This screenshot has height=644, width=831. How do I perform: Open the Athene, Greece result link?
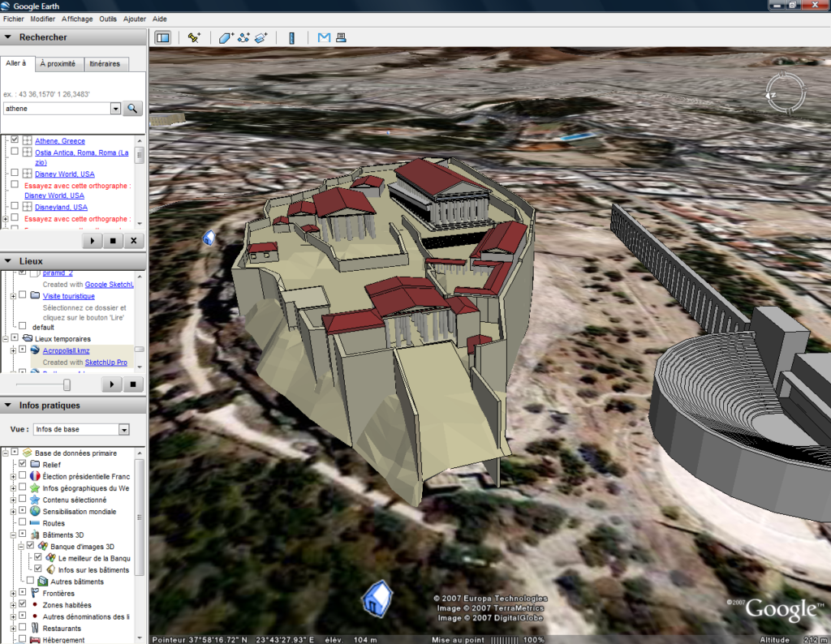click(x=60, y=141)
